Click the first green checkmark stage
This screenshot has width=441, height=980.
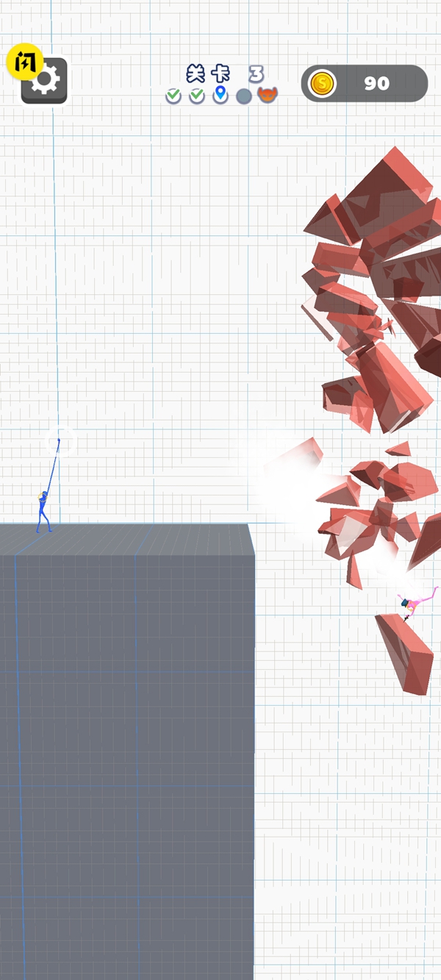click(173, 96)
